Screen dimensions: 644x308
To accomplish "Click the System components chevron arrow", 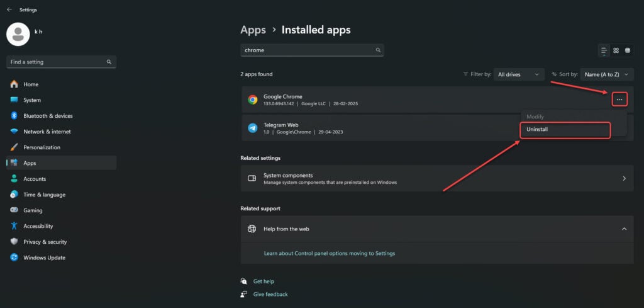I will [624, 178].
